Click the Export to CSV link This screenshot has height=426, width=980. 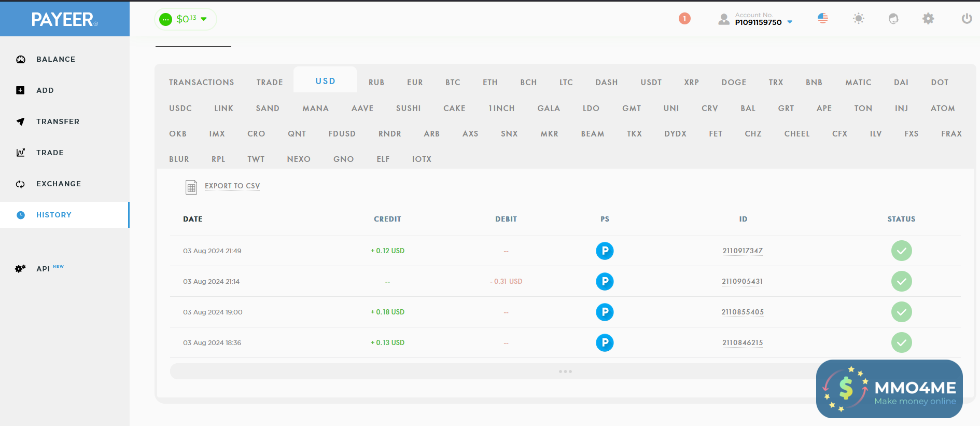pos(232,186)
